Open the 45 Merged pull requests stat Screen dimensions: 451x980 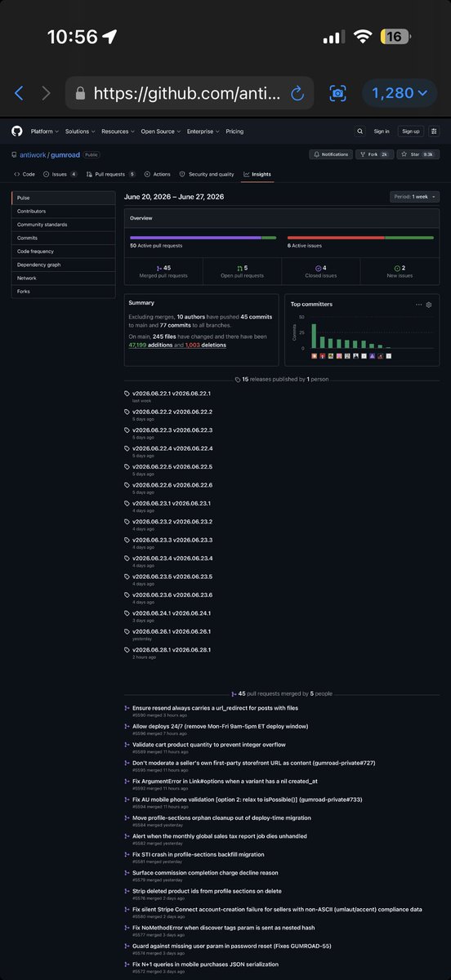click(x=163, y=271)
